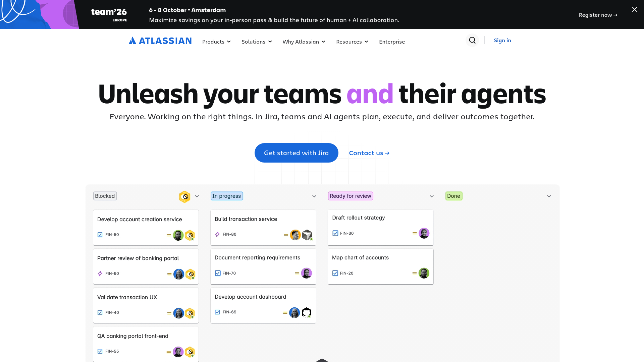
Task: Expand the Why Atlassian menu
Action: [x=304, y=42]
